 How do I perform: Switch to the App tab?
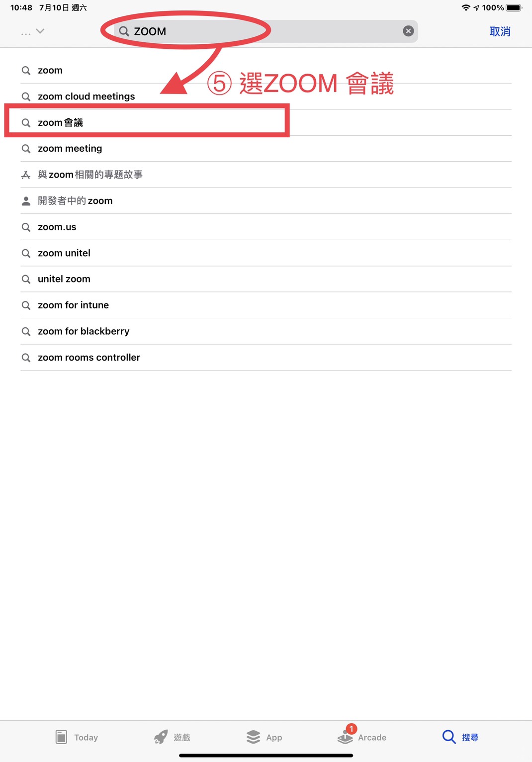pos(254,737)
